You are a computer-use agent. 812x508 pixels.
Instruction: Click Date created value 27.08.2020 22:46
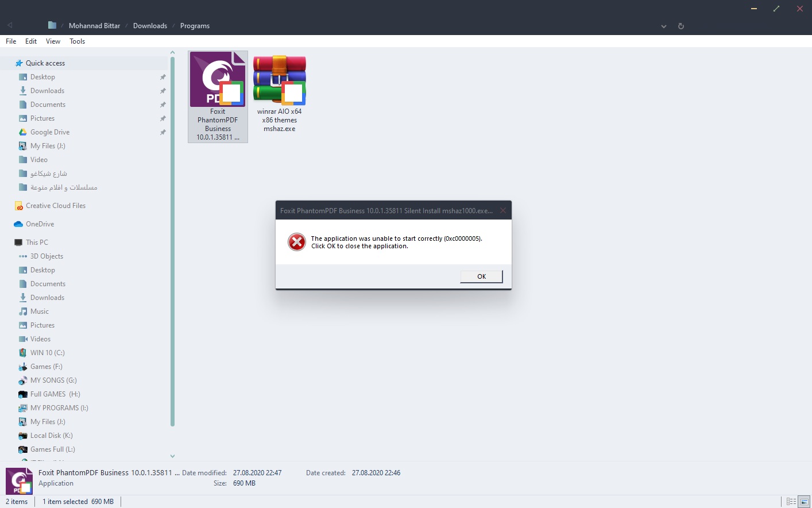(376, 473)
